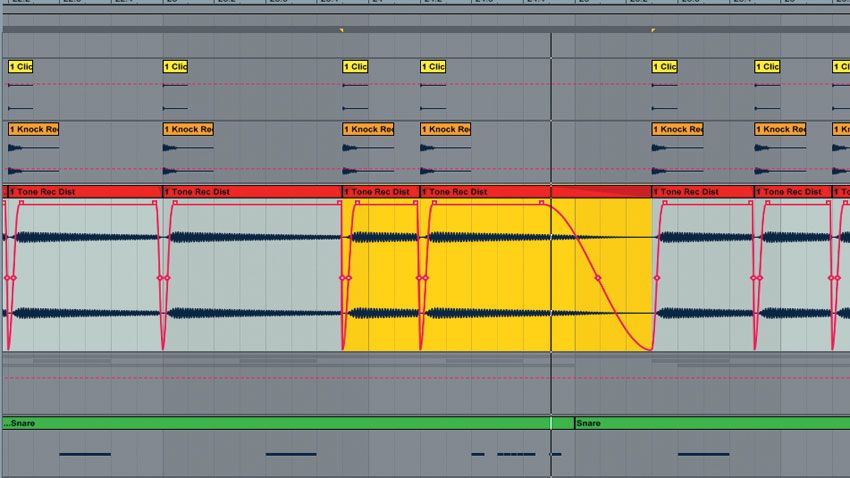Viewport: 850px width, 478px height.
Task: Click the third '1 Tone Rec Dist' clip header
Action: [381, 192]
